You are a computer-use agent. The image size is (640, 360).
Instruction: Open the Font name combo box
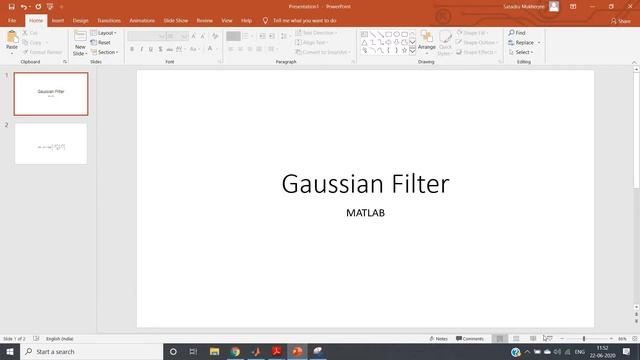147,36
